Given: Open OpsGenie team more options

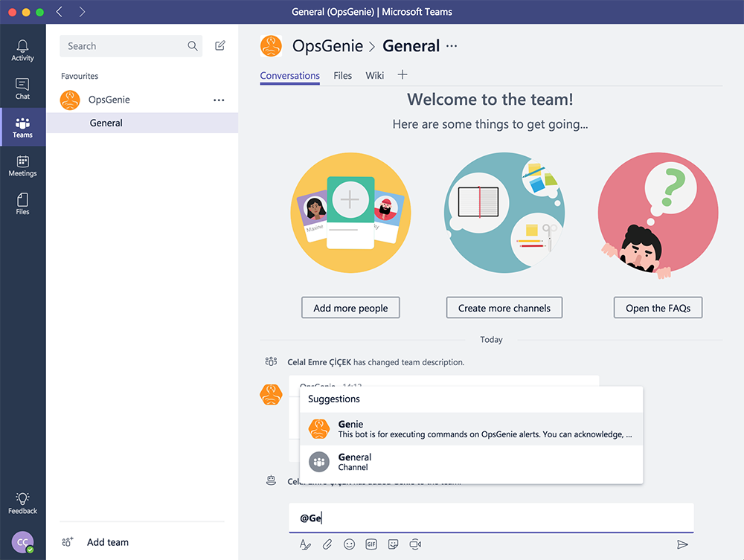Looking at the screenshot, I should pyautogui.click(x=219, y=100).
